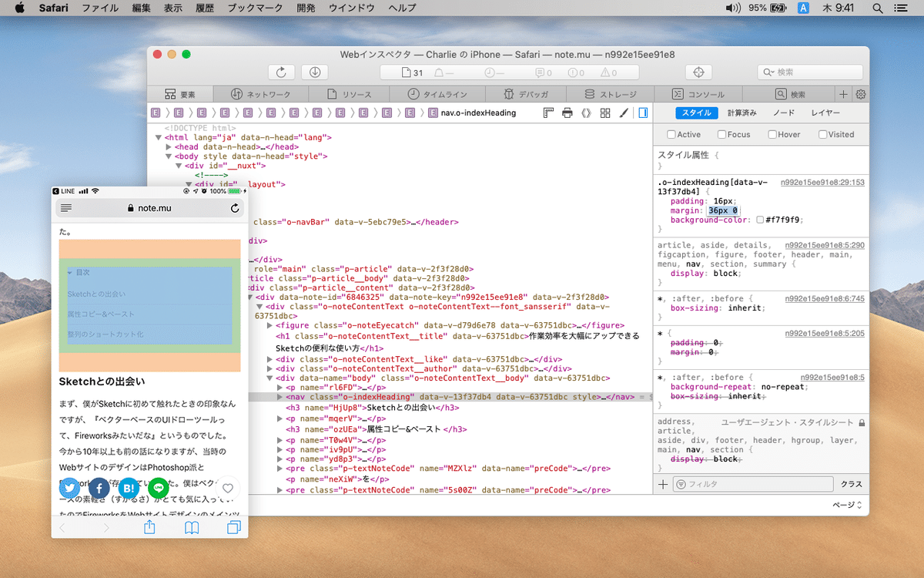Check the Focus pseudo-class checkbox

[x=722, y=134]
